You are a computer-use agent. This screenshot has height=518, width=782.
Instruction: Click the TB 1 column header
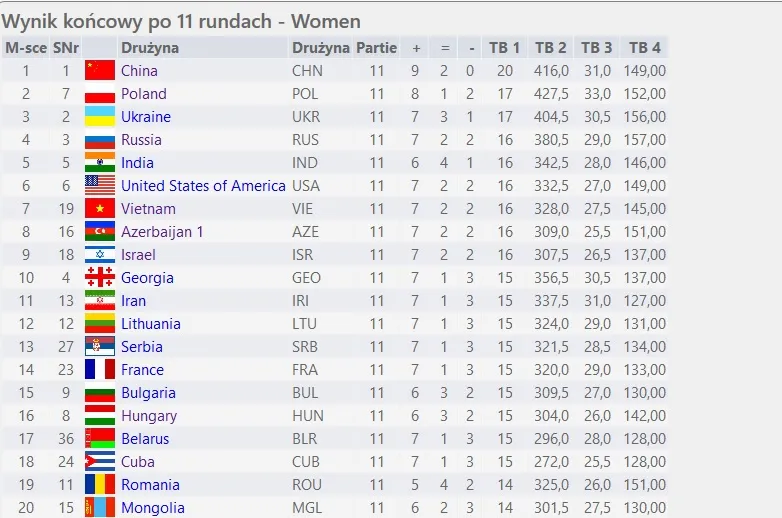pyautogui.click(x=504, y=48)
